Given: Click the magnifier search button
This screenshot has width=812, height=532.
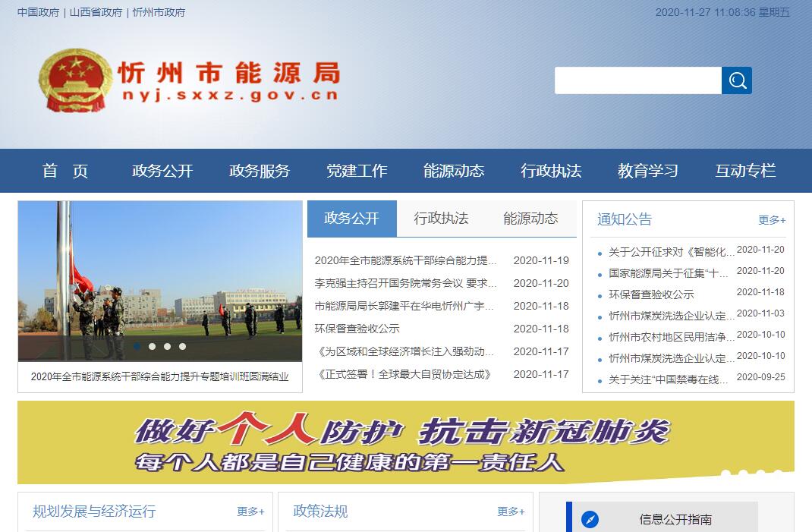Looking at the screenshot, I should click(736, 80).
